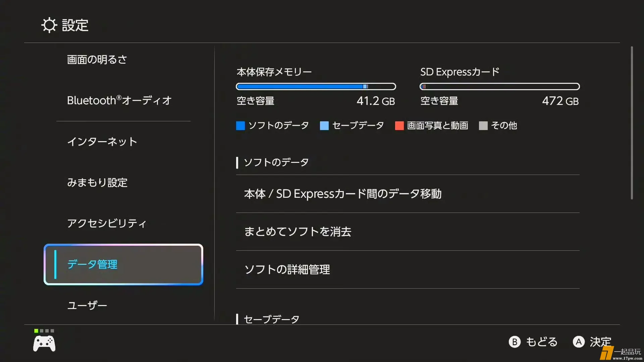Open ユーザー settings entry

point(87,305)
